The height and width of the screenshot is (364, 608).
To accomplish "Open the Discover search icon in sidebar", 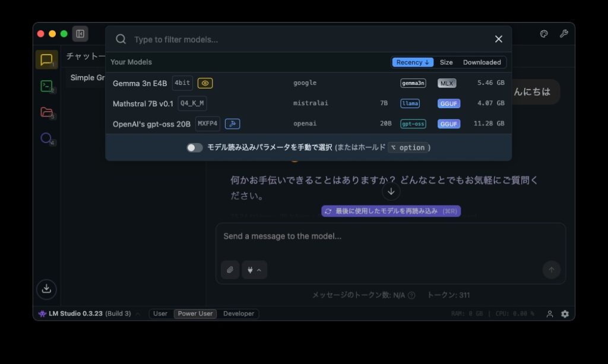I will (46, 138).
